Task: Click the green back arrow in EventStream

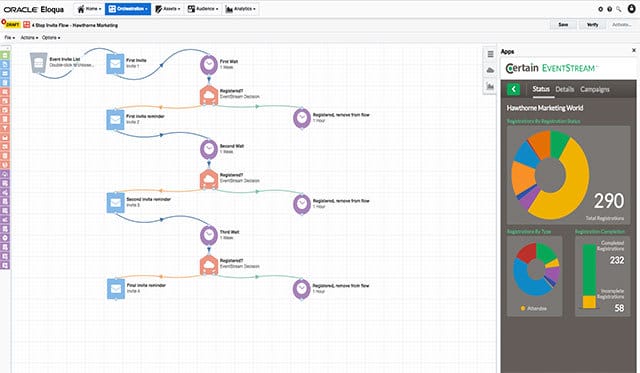Action: click(513, 89)
